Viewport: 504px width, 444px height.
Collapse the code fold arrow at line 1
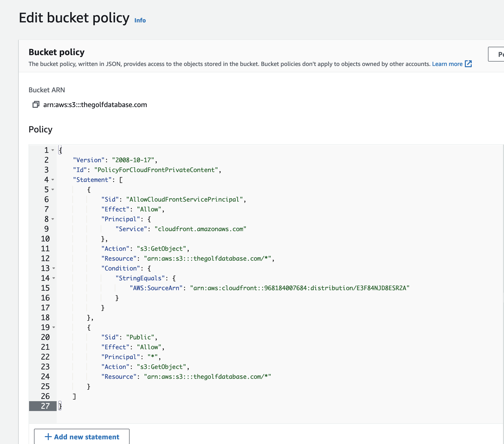pyautogui.click(x=53, y=150)
